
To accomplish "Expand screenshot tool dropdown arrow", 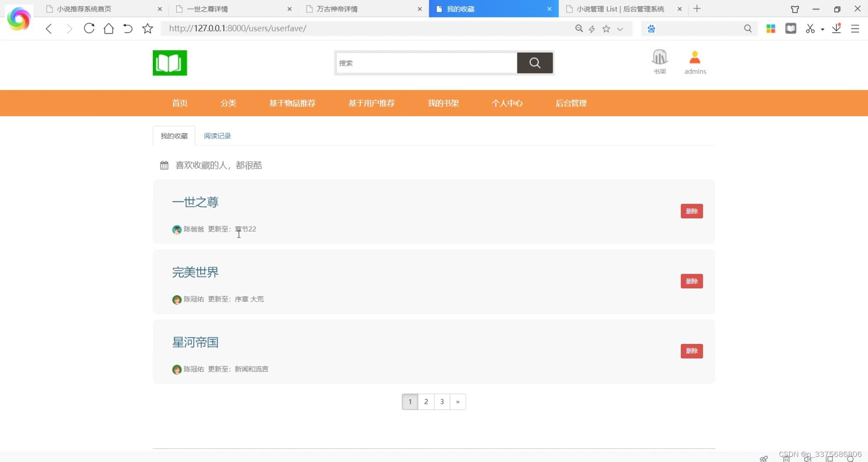I will (823, 29).
